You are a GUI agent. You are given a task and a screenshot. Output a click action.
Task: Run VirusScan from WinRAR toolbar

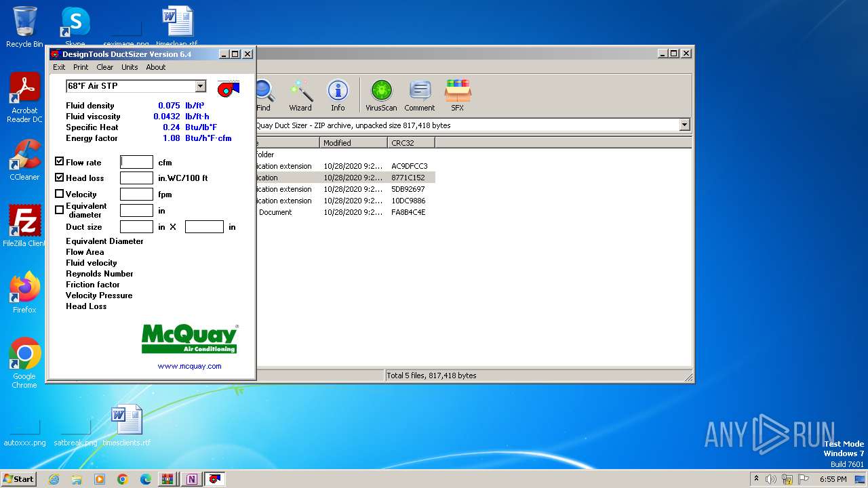tap(381, 96)
